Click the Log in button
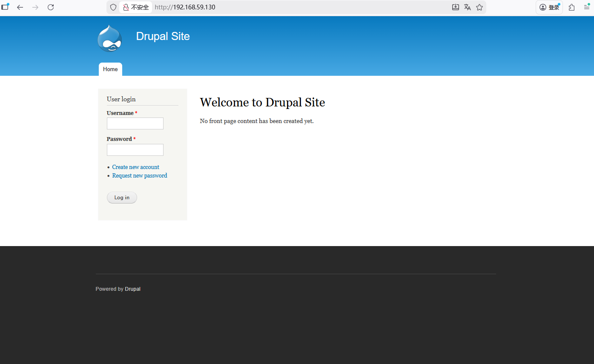Image resolution: width=594 pixels, height=364 pixels. point(122,198)
